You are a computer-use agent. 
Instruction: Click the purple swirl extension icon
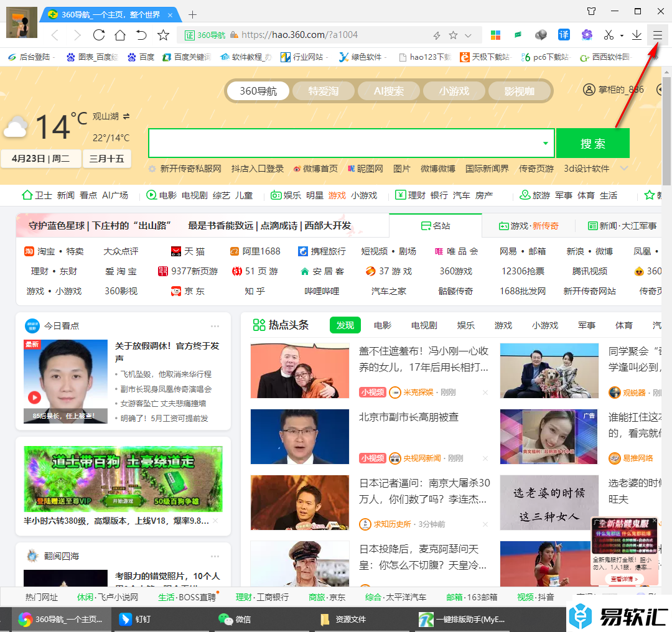tap(587, 35)
